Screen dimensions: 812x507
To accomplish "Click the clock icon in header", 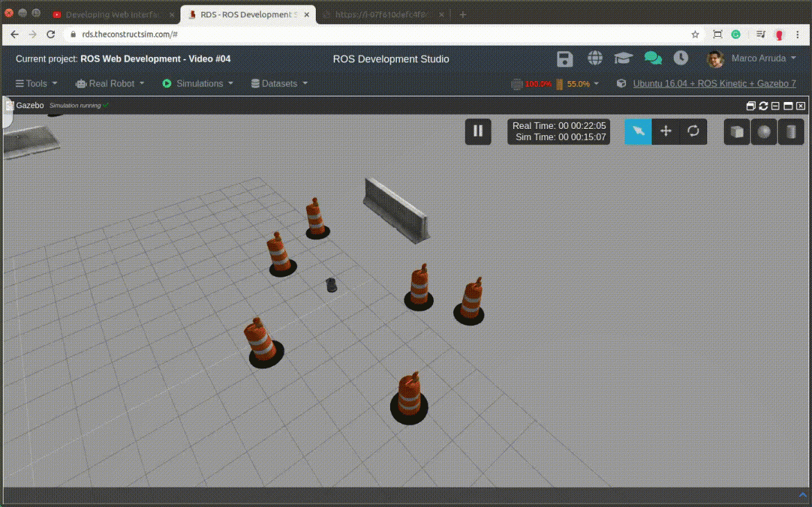I will tap(680, 58).
